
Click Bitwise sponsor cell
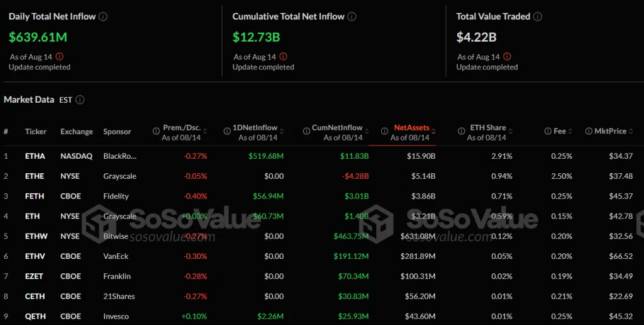[116, 236]
